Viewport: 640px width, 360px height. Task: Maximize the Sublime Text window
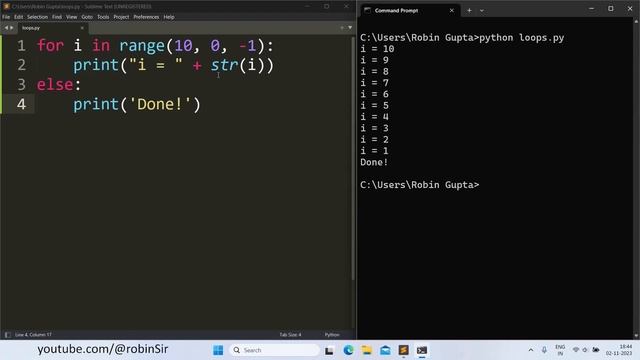click(327, 7)
